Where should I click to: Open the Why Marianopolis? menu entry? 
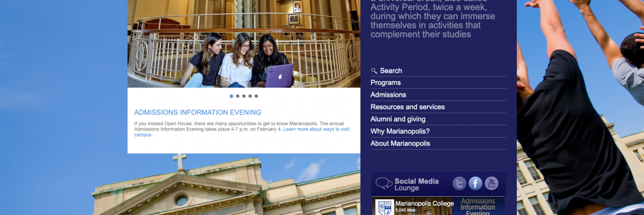[400, 131]
